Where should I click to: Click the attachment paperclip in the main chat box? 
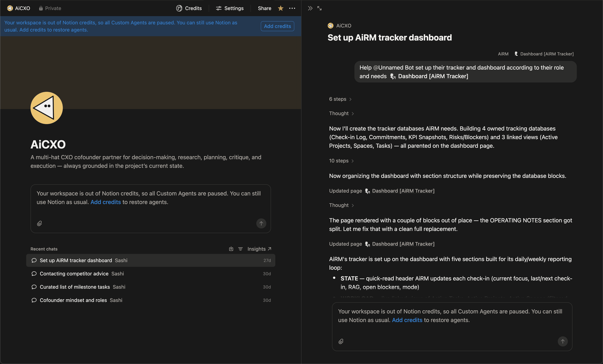pos(39,223)
